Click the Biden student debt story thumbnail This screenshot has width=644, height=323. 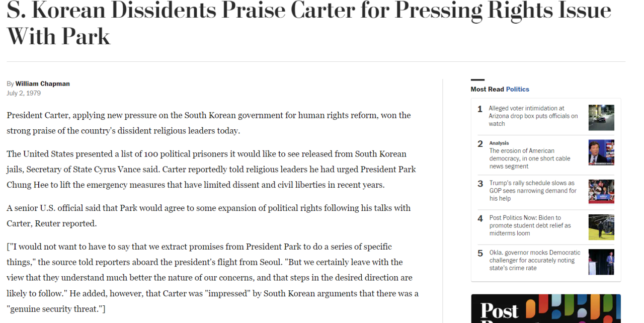pyautogui.click(x=601, y=227)
